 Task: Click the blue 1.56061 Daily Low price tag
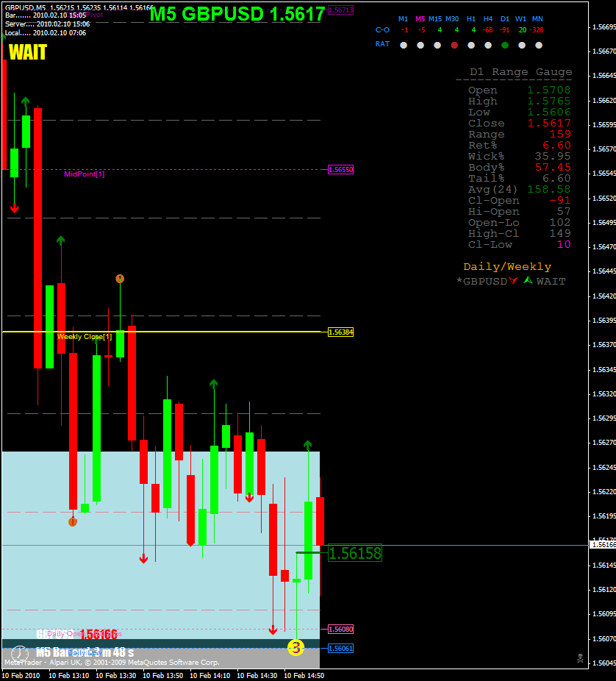click(x=341, y=649)
